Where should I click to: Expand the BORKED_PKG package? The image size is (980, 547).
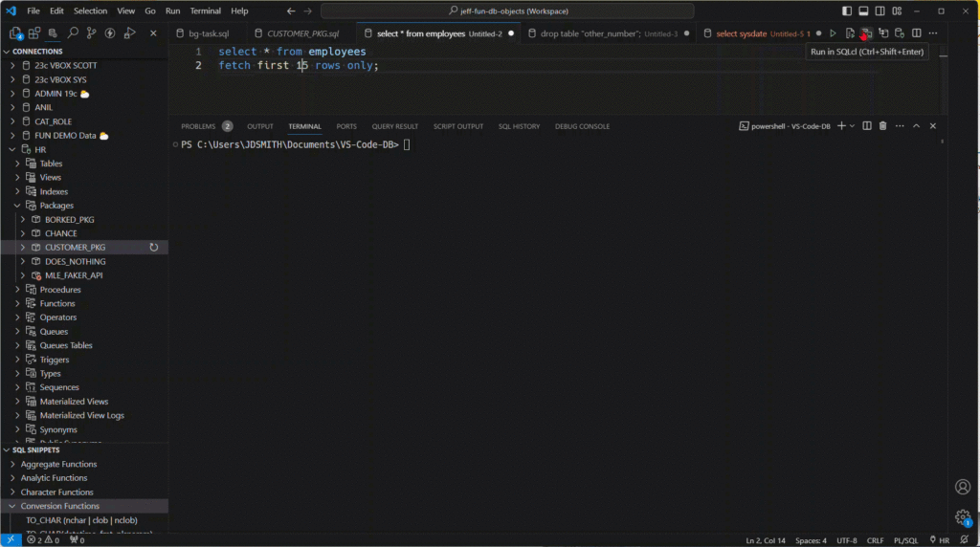click(23, 220)
